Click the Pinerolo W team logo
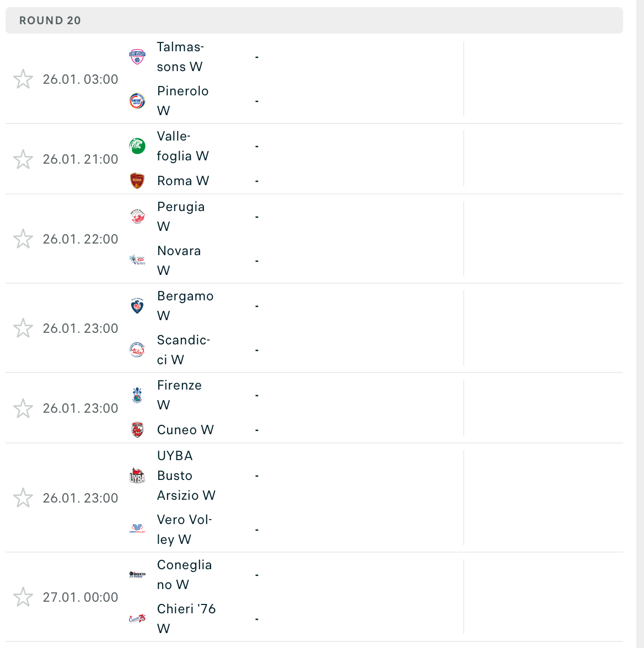Image resolution: width=644 pixels, height=648 pixels. pos(137,101)
